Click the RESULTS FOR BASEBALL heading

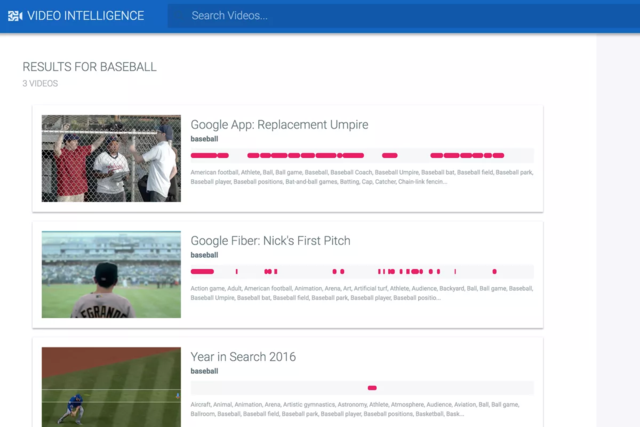[89, 67]
